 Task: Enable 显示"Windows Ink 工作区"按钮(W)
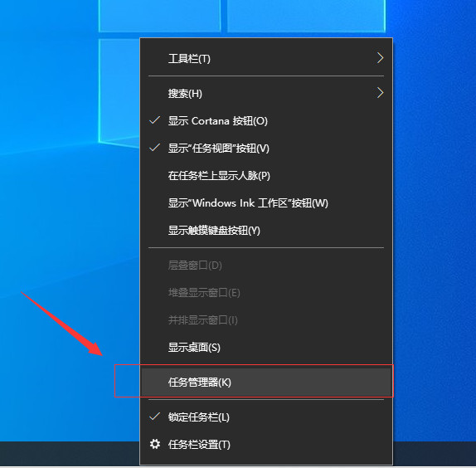(x=266, y=202)
